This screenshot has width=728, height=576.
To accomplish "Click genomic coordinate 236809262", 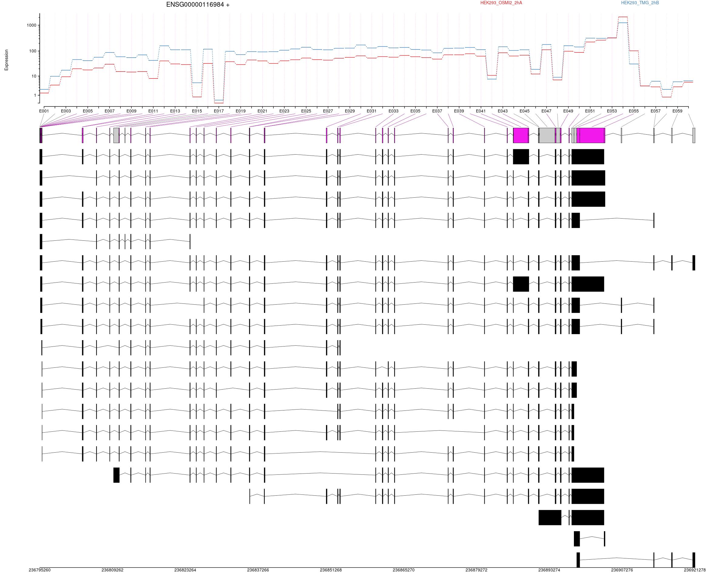I will pyautogui.click(x=112, y=570).
